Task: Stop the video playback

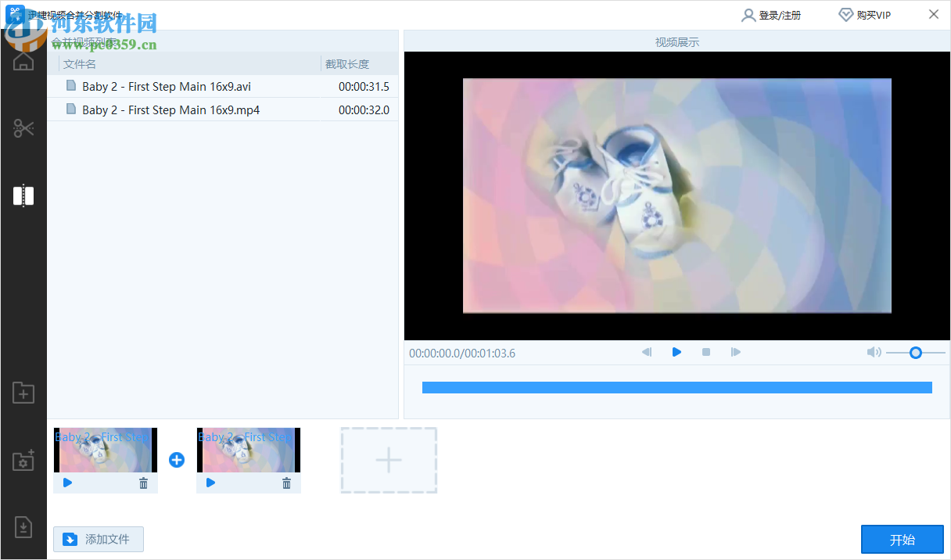Action: (x=706, y=352)
